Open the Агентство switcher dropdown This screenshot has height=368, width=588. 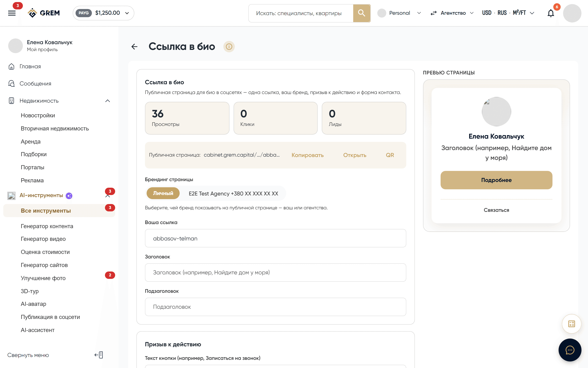(x=452, y=13)
